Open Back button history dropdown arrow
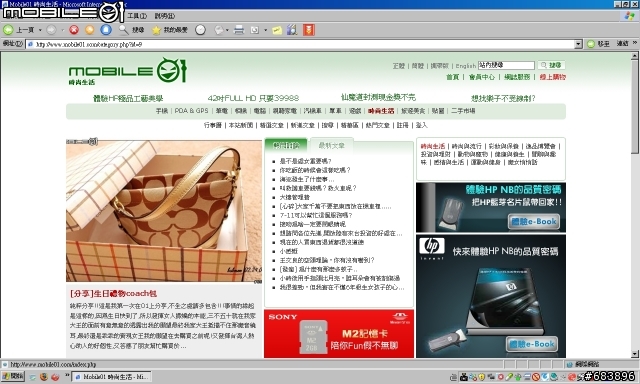 [40, 30]
